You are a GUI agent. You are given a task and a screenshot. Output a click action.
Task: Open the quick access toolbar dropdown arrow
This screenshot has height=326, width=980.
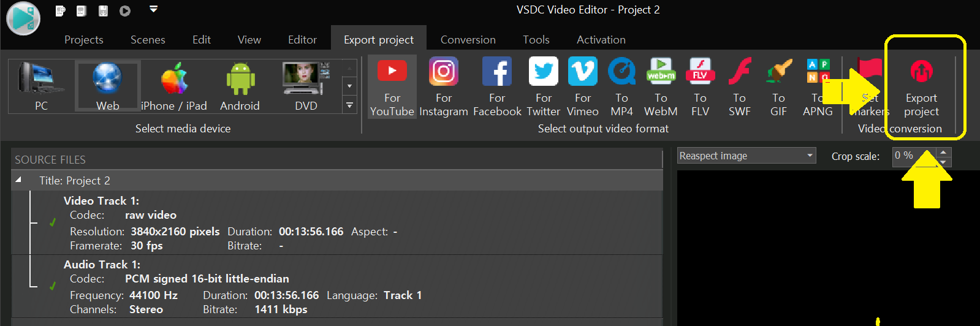(154, 9)
